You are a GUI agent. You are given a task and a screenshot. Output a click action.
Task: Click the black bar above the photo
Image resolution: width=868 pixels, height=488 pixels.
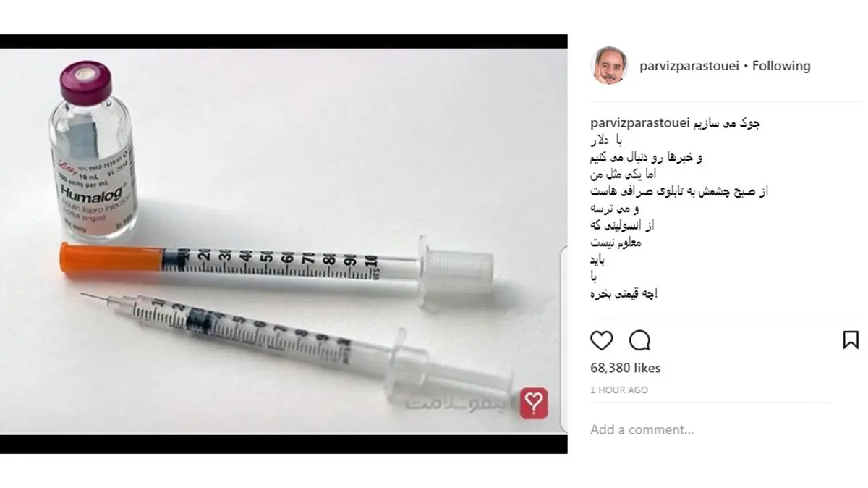tap(284, 41)
